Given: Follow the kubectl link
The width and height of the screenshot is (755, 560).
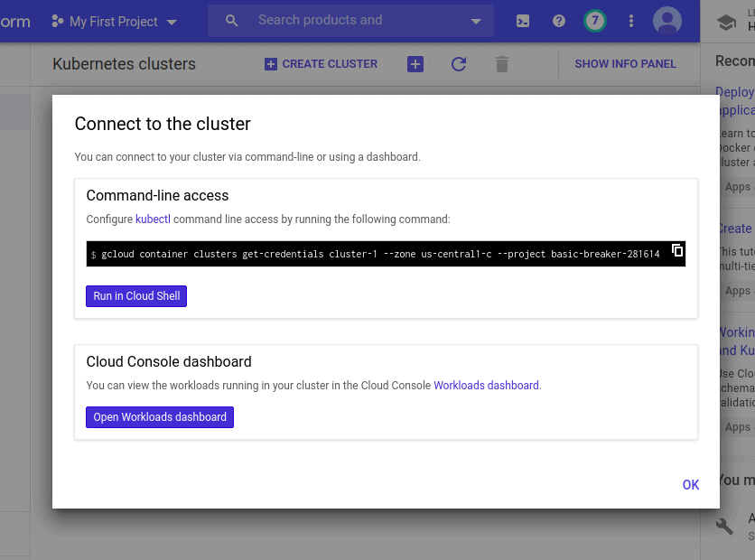Looking at the screenshot, I should [x=154, y=219].
